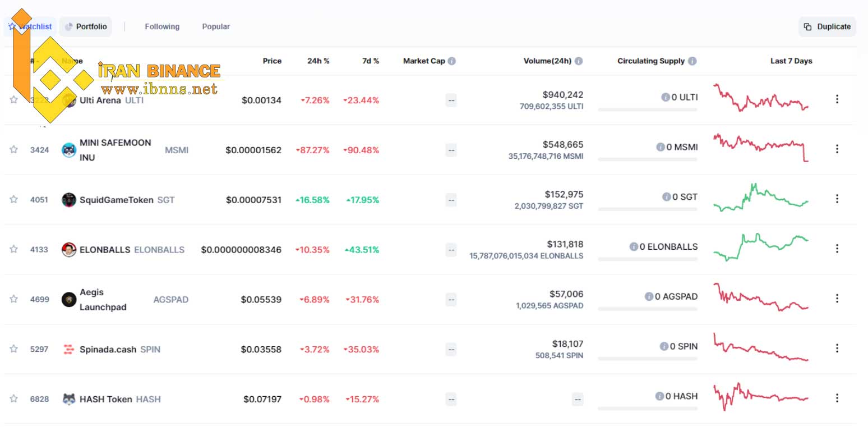
Task: Open Aegis Launchpad more options
Action: pos(837,298)
